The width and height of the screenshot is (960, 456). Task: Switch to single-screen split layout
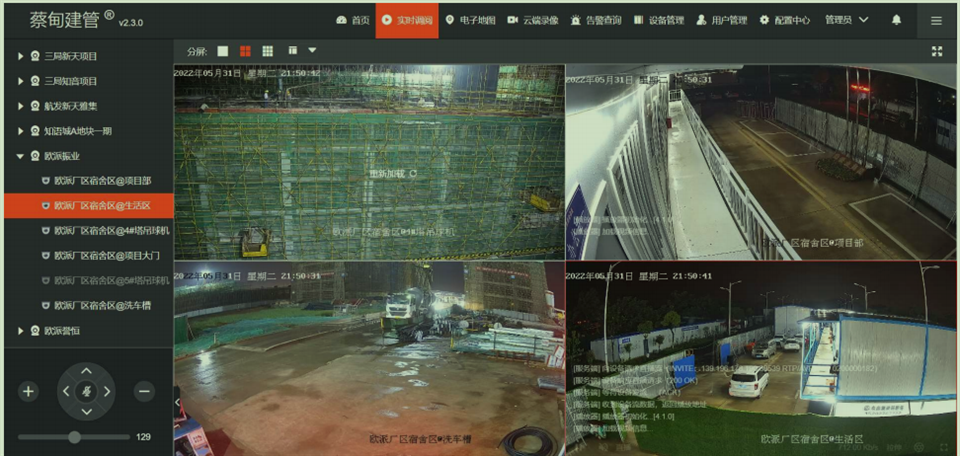pos(223,51)
